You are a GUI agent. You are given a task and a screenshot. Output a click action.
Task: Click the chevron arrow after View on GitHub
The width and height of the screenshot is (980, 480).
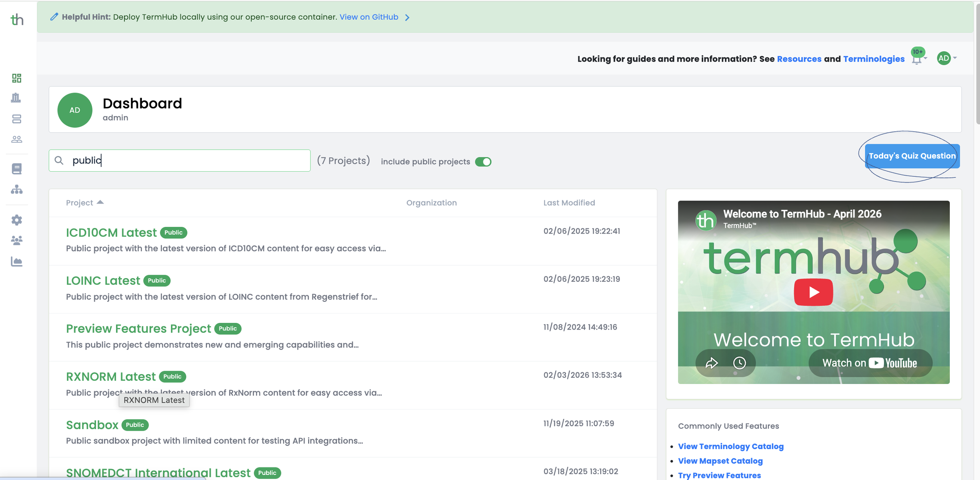tap(407, 17)
